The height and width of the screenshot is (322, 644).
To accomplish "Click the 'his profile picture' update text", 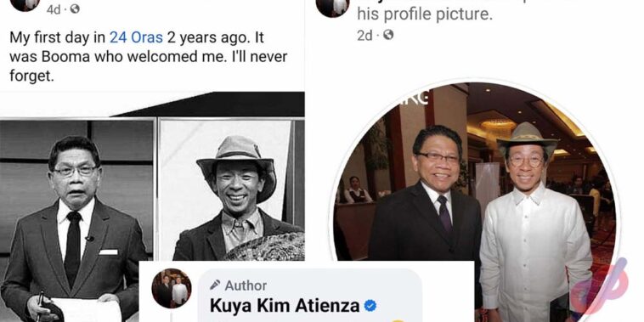I will [424, 14].
